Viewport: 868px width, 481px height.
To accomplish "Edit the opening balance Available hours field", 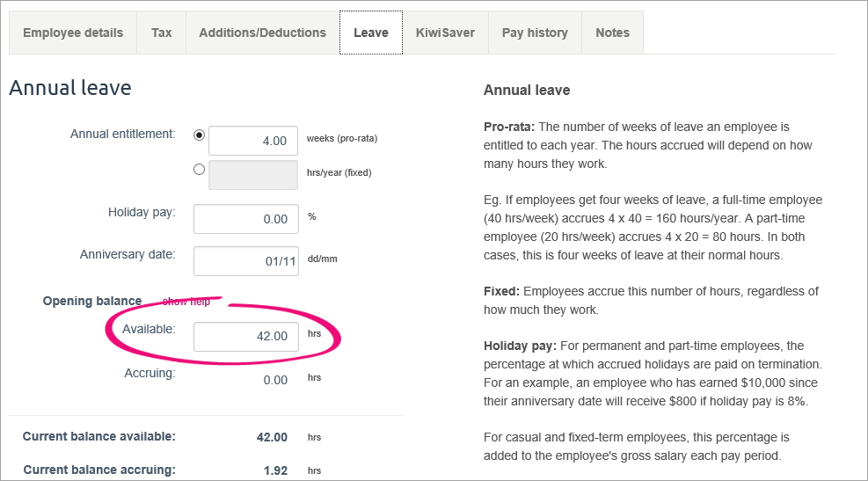I will pos(245,336).
